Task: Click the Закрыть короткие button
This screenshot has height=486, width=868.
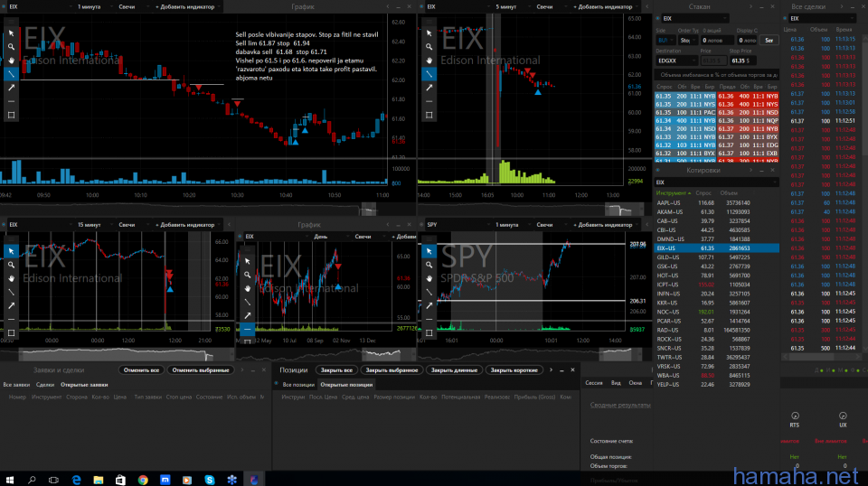Action: pos(514,369)
